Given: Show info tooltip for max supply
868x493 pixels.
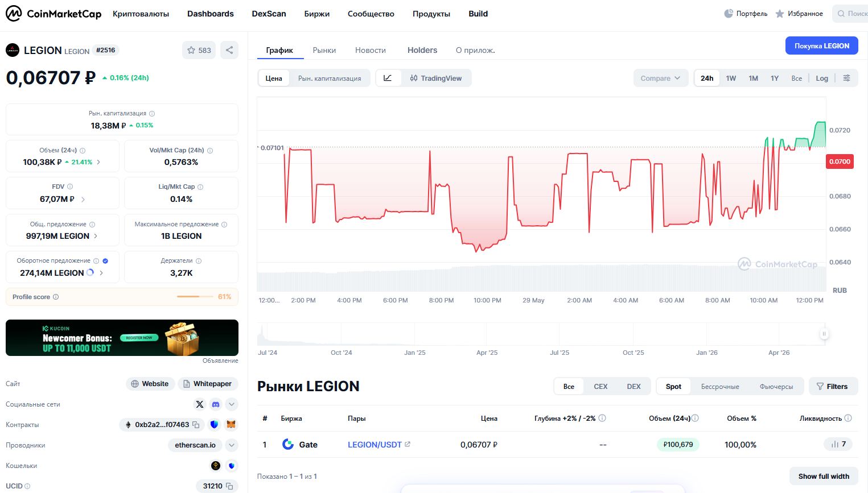Looking at the screenshot, I should 224,225.
